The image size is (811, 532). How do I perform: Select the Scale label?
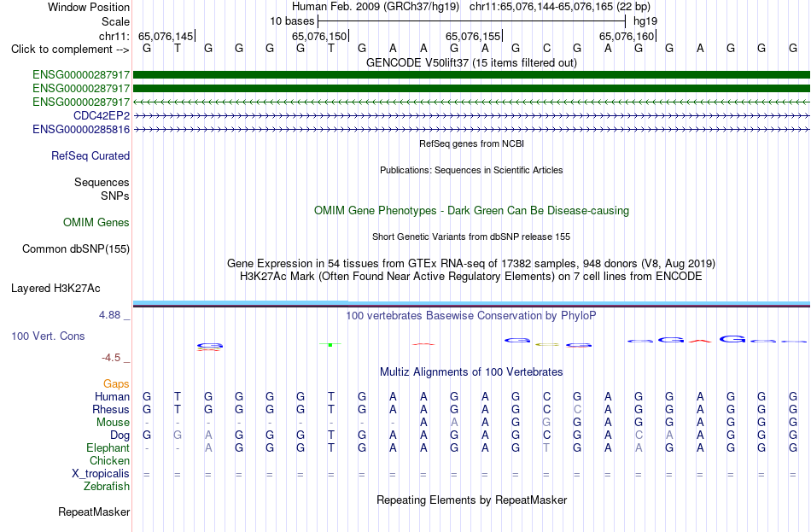pyautogui.click(x=116, y=21)
